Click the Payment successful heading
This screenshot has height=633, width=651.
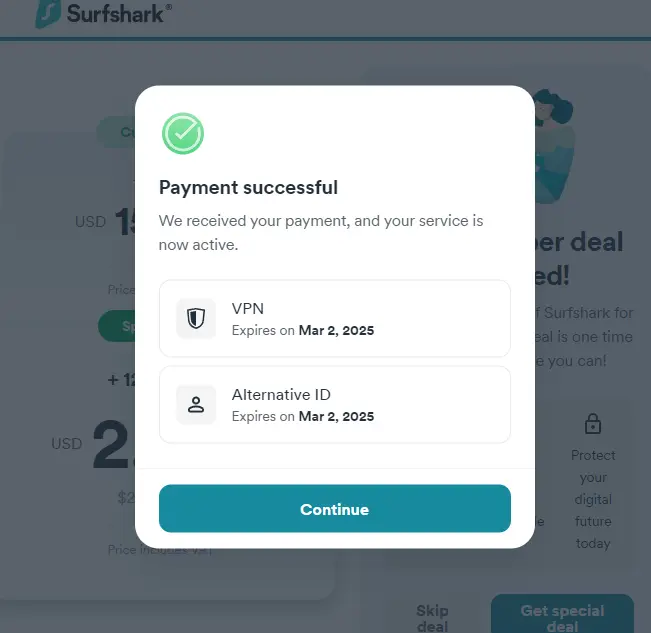coord(248,188)
